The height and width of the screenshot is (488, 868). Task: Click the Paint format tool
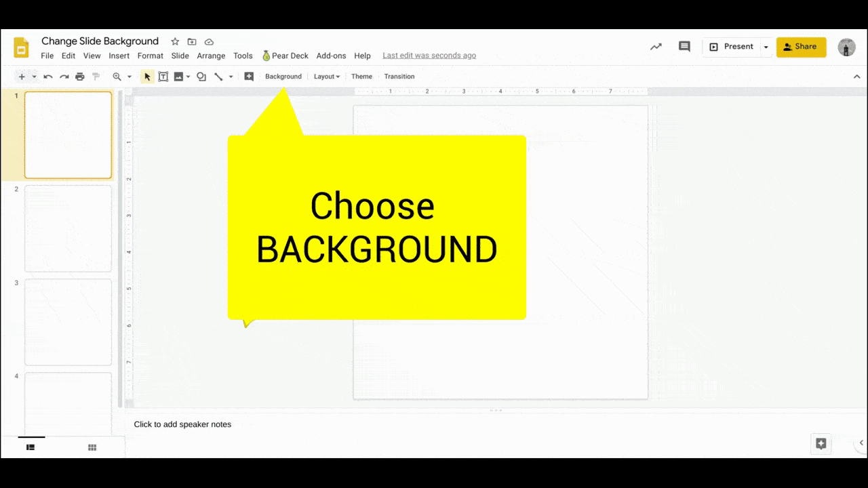(x=96, y=76)
